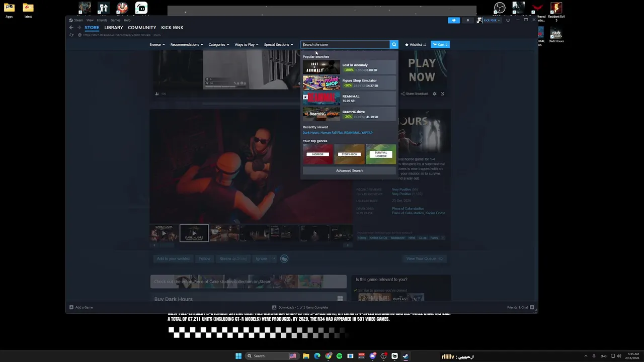644x362 pixels.
Task: Go forward using the forward arrow
Action: pyautogui.click(x=79, y=28)
